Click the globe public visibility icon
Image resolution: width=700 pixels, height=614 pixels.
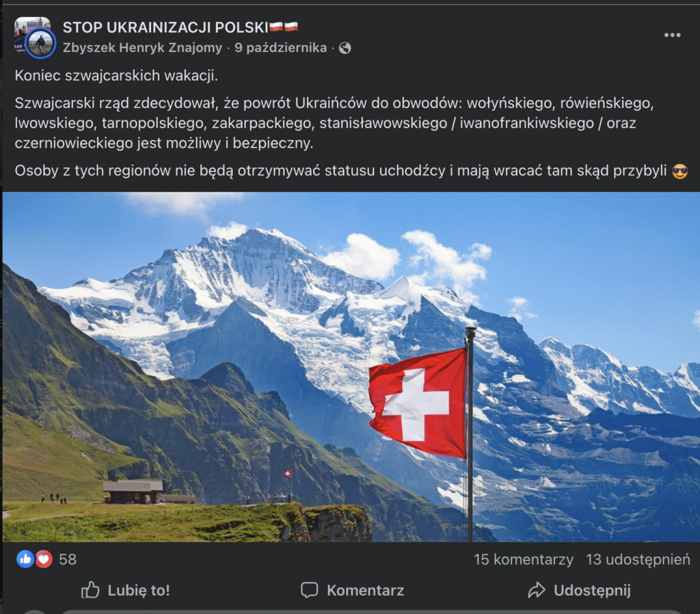tap(345, 48)
